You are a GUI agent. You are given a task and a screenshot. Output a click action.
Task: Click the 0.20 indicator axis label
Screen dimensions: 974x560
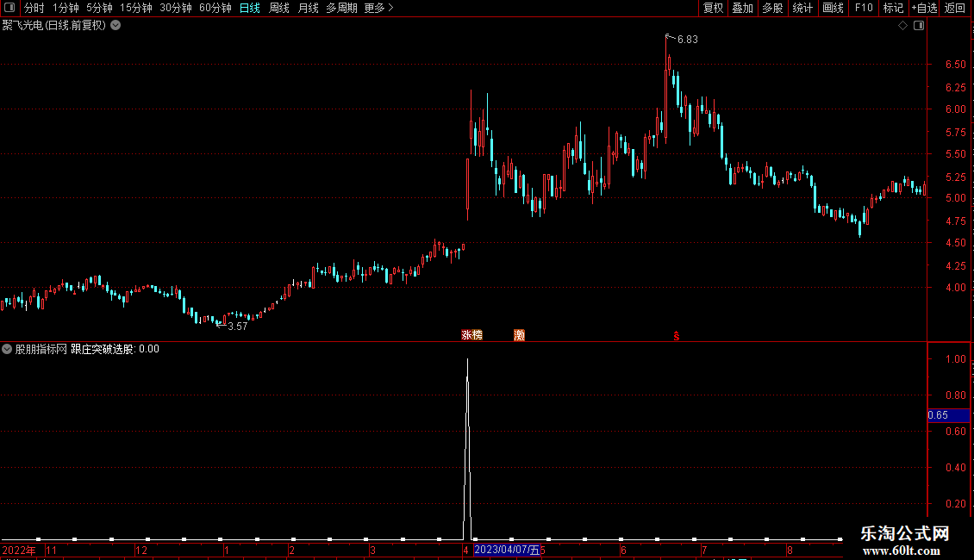coord(955,503)
